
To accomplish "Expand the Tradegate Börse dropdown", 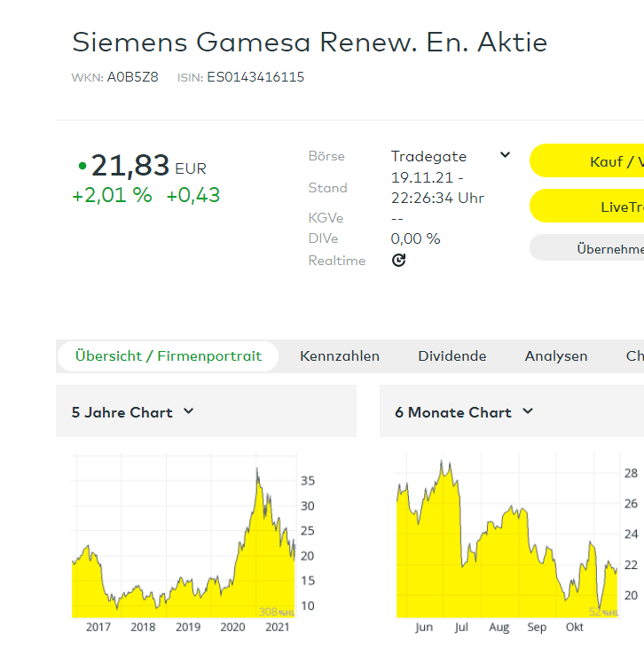I will [505, 155].
